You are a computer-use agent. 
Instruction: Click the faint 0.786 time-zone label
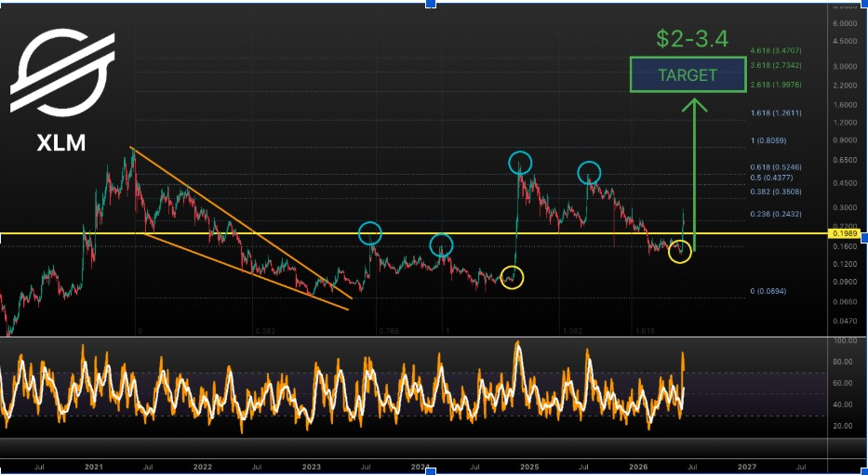[389, 331]
